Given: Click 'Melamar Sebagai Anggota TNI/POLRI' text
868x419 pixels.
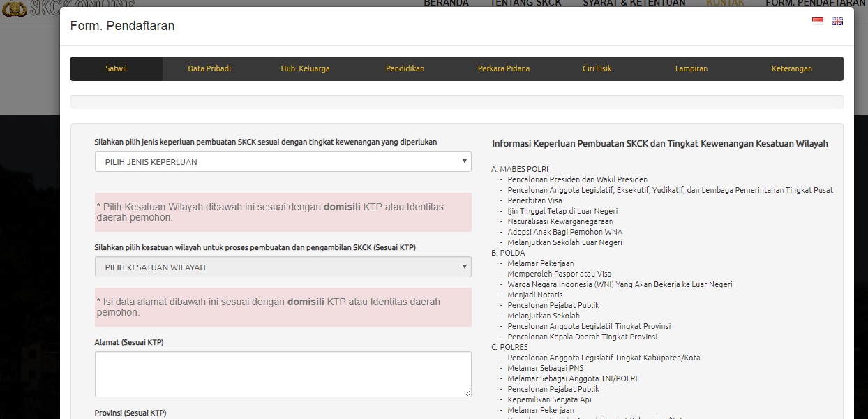Looking at the screenshot, I should [572, 378].
